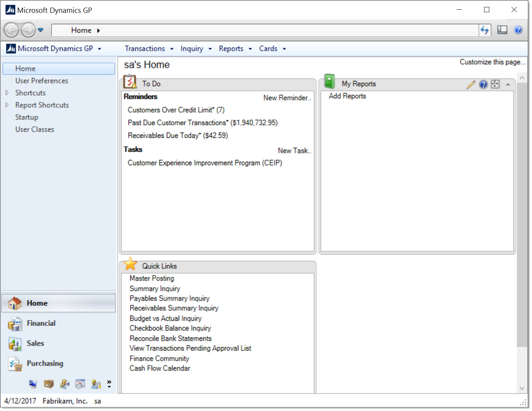Open the Sales module icon

(x=15, y=344)
